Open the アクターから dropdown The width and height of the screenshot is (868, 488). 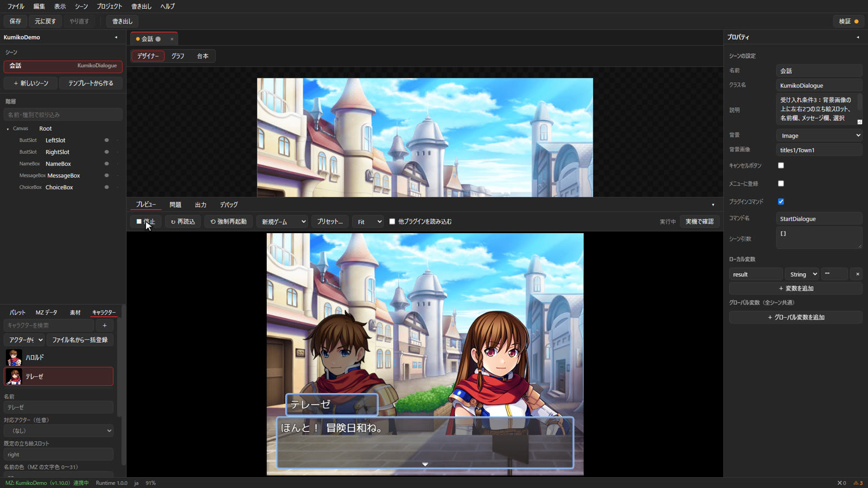[x=25, y=340]
